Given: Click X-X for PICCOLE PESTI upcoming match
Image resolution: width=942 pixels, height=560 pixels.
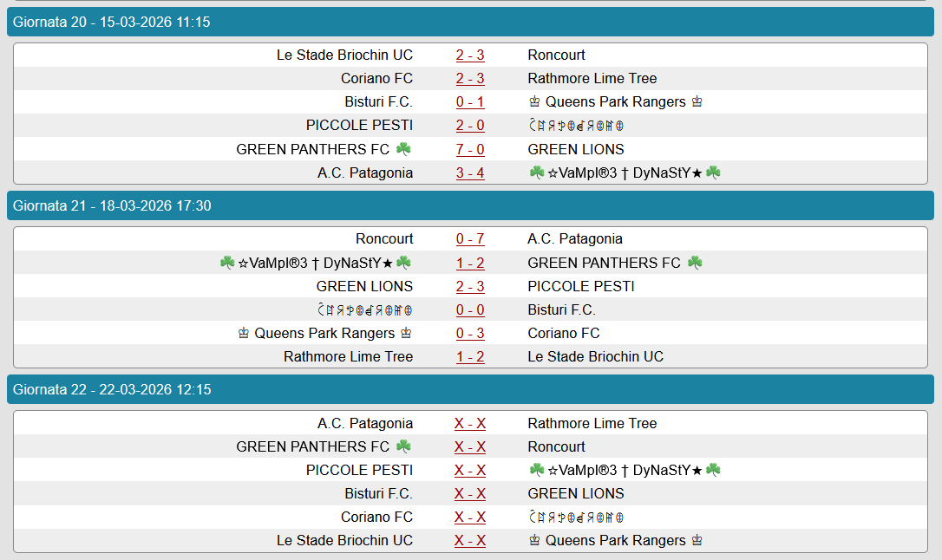Looking at the screenshot, I should click(x=470, y=471).
